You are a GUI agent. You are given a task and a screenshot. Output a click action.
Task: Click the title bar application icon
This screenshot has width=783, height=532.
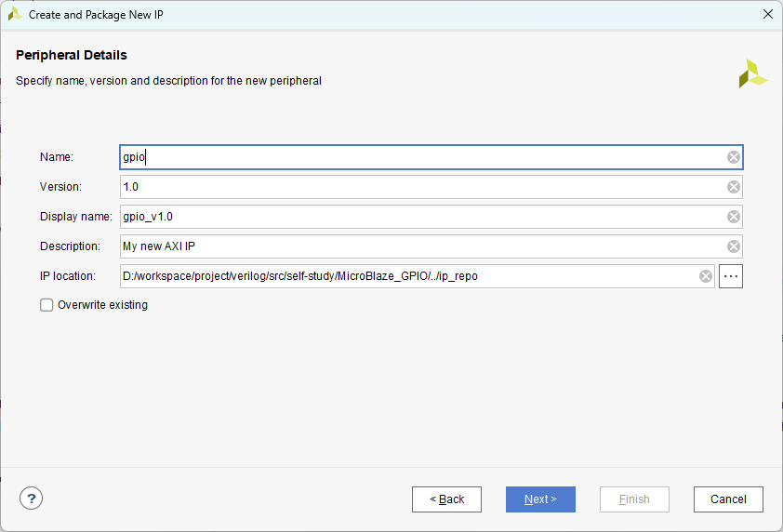[15, 14]
